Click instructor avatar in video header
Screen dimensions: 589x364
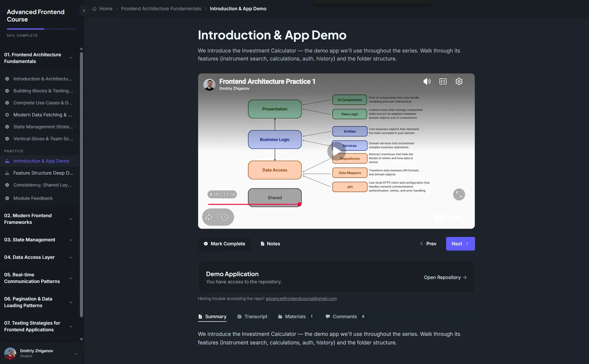(209, 85)
